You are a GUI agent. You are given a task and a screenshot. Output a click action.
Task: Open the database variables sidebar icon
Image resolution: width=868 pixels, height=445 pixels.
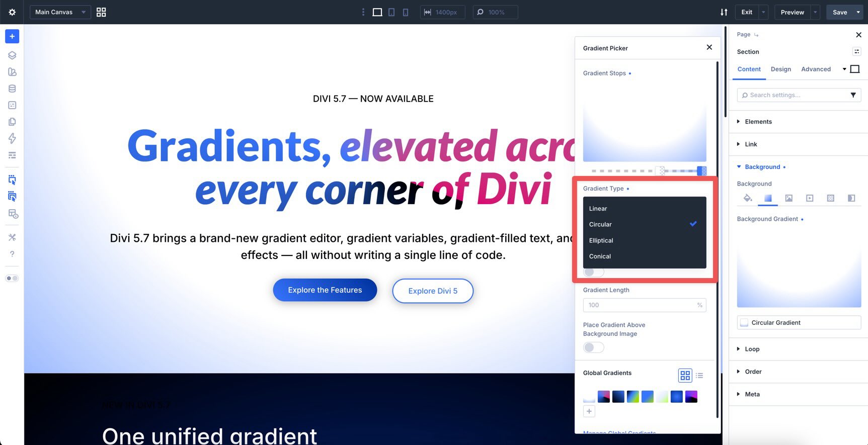point(12,88)
